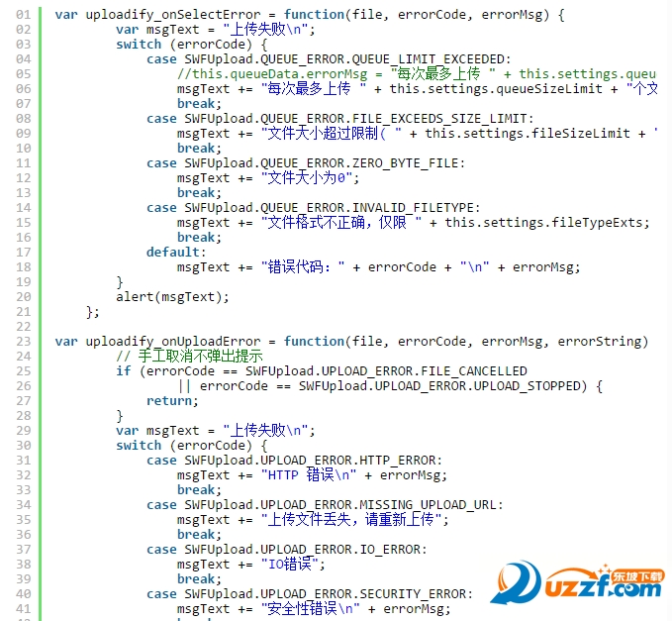Click the return statement on line 27
672x621 pixels.
click(x=172, y=401)
